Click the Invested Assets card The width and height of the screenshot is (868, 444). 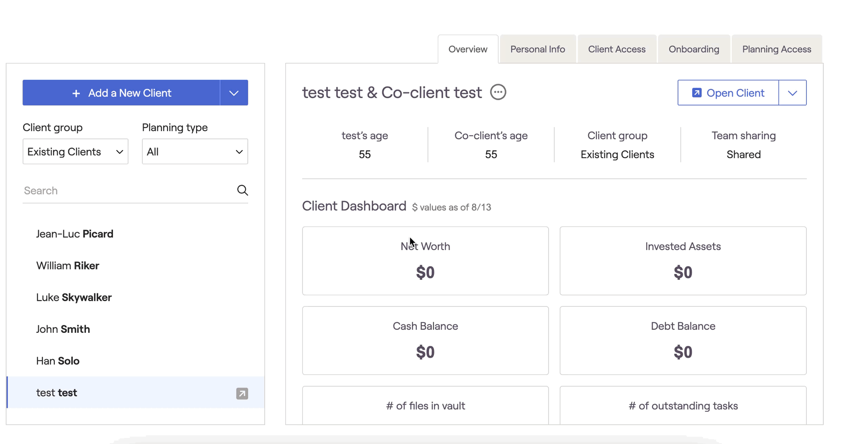[x=683, y=261]
